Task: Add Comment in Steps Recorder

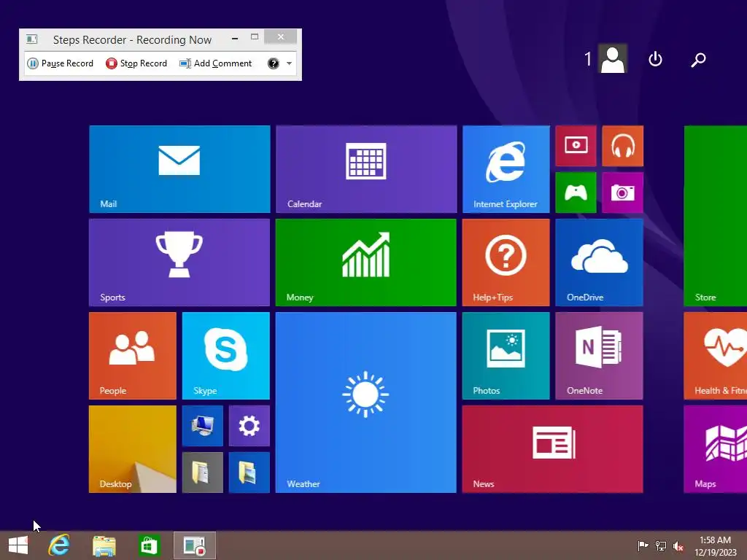Action: point(215,63)
